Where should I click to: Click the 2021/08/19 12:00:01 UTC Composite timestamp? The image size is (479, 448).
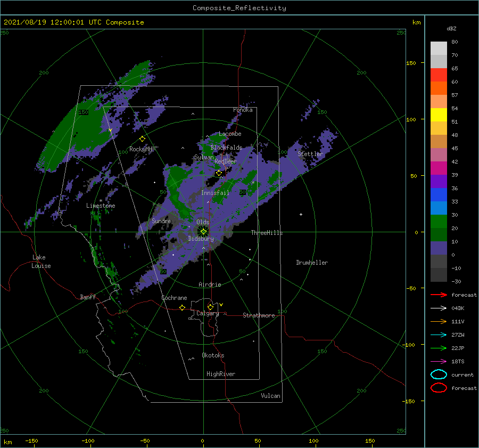coord(73,22)
